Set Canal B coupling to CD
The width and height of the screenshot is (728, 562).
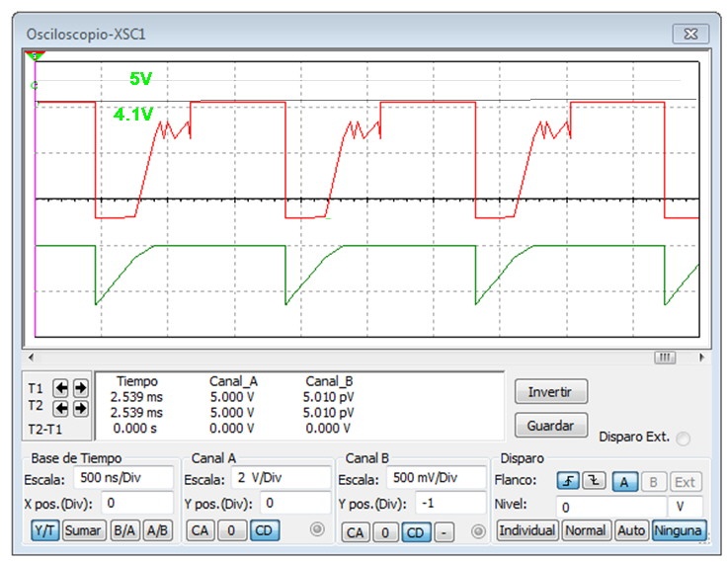click(x=417, y=532)
